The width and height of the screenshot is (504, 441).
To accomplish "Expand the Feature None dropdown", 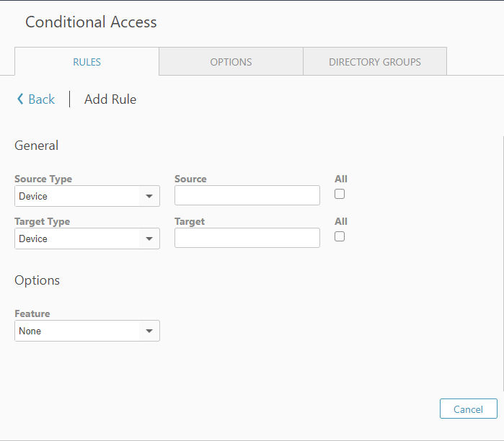I will click(87, 331).
